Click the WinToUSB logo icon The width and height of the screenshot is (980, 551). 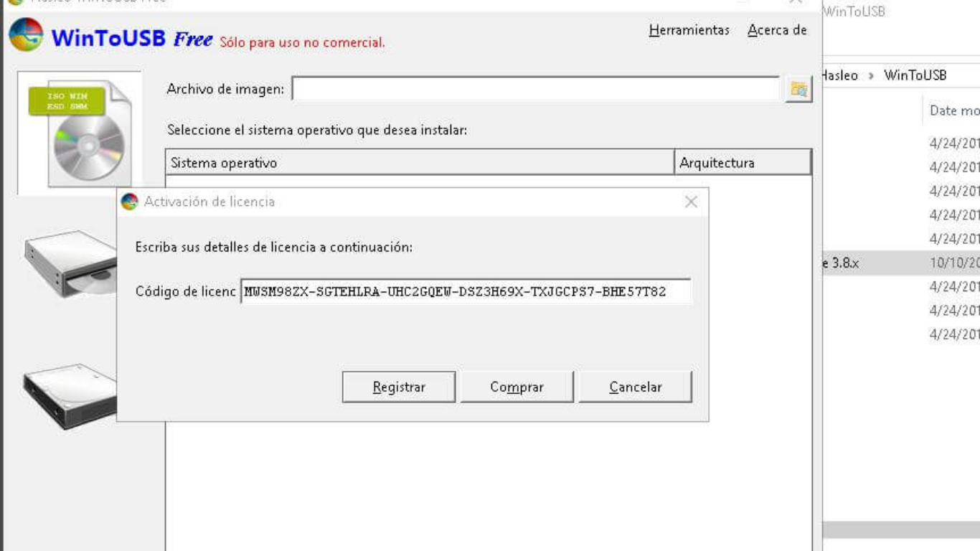click(26, 35)
